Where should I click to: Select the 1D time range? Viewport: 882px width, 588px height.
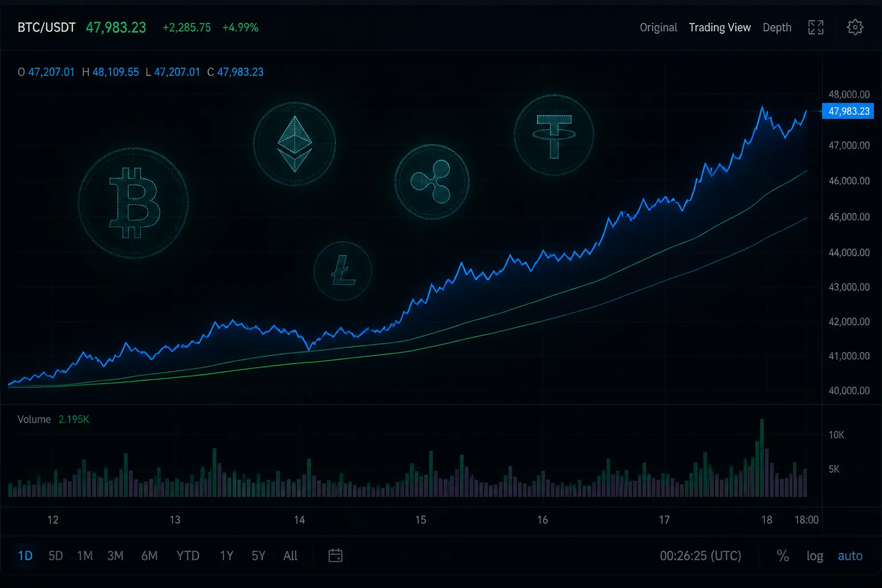25,556
